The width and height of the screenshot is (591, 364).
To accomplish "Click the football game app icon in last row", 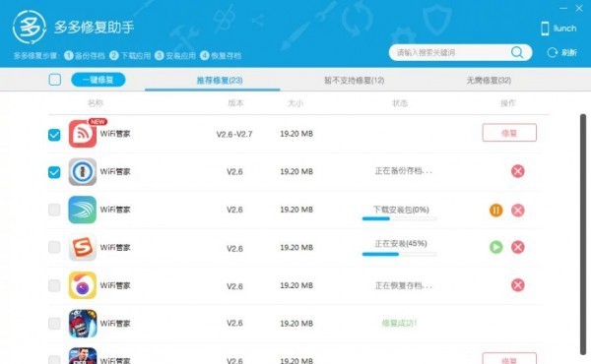I will 83,356.
